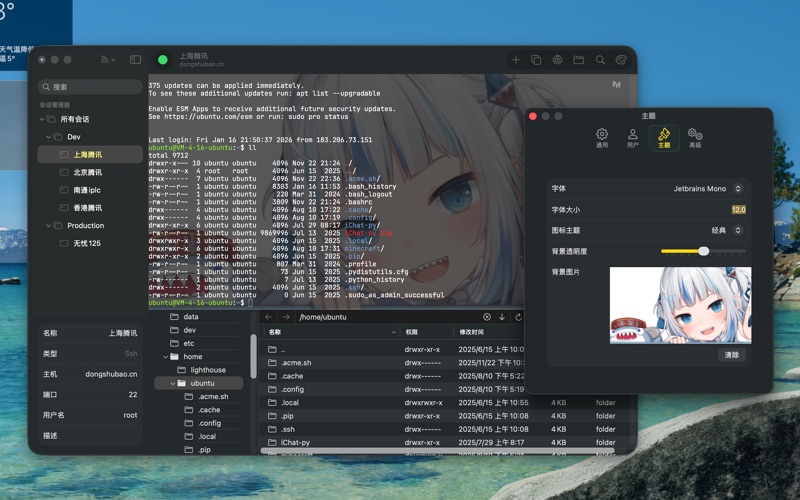Expand the Production session group
800x500 pixels.
tap(47, 226)
